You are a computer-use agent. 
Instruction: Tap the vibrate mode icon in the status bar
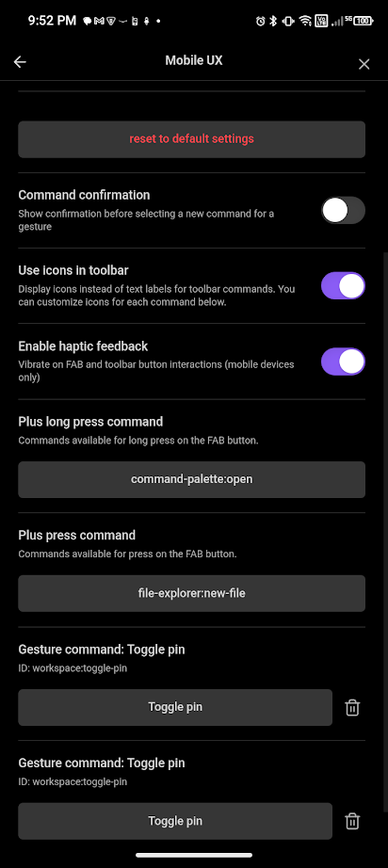288,21
